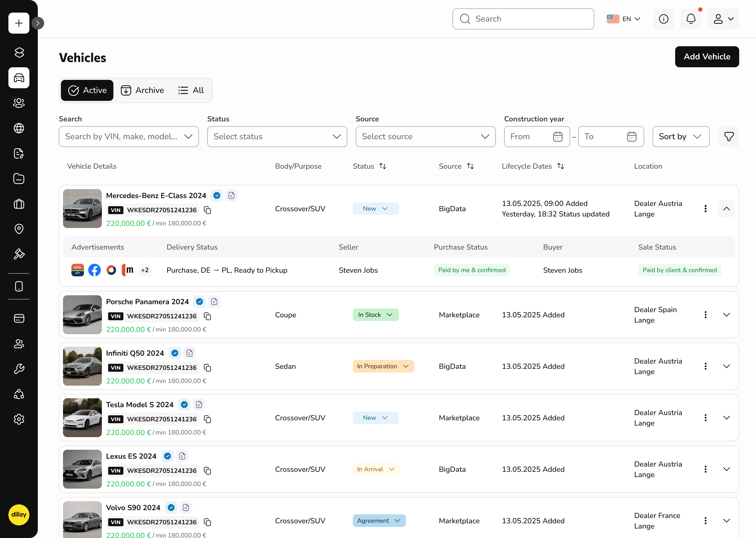This screenshot has height=538, width=756.
Task: Open the Sort by dropdown
Action: (x=681, y=137)
